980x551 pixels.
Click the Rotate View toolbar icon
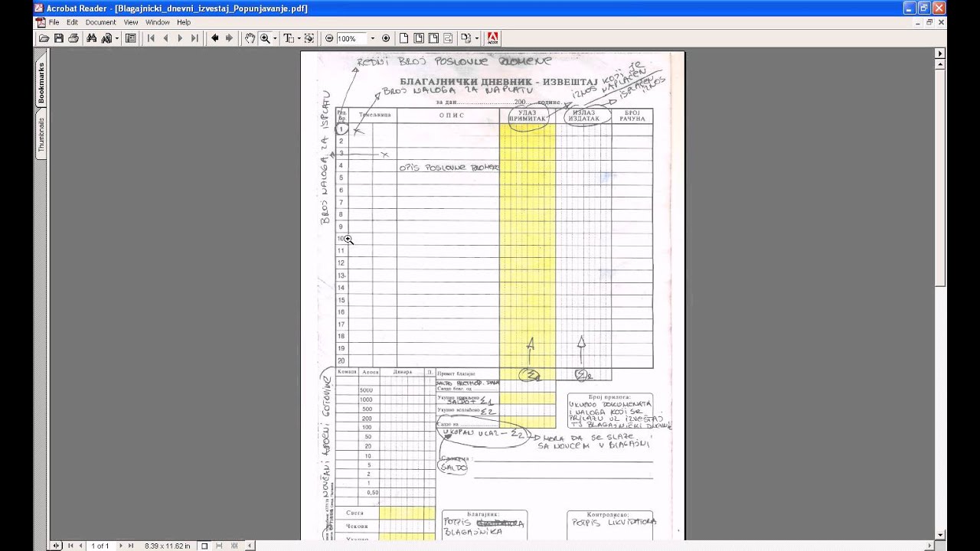point(465,38)
